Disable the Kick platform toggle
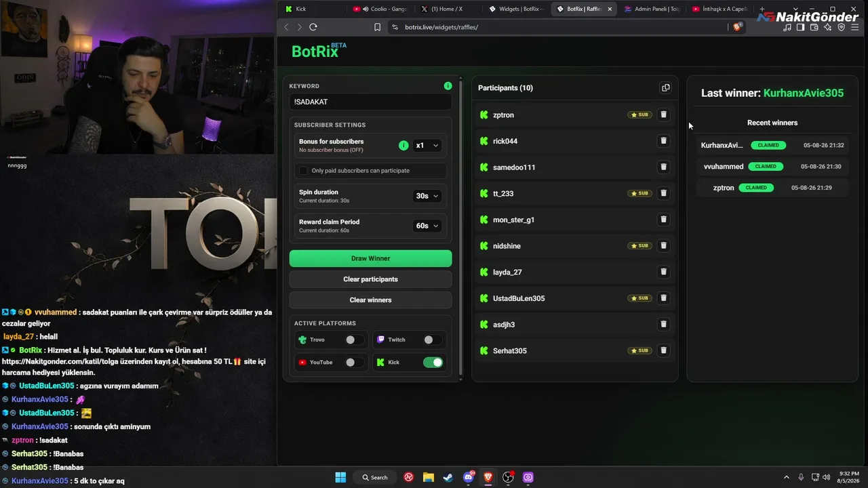 [433, 363]
